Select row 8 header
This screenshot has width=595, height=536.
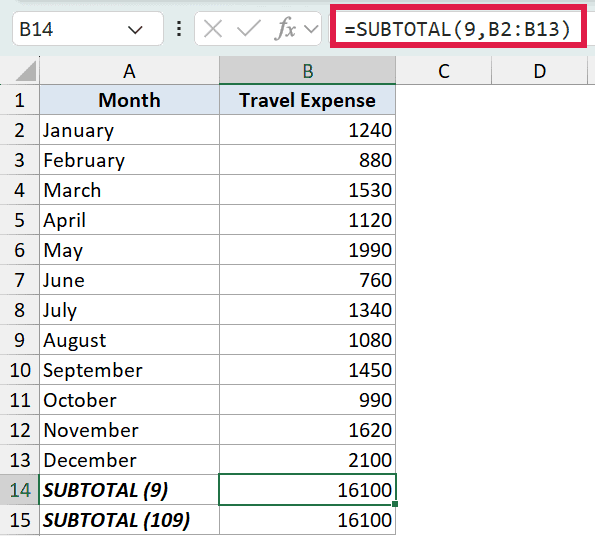coord(20,310)
